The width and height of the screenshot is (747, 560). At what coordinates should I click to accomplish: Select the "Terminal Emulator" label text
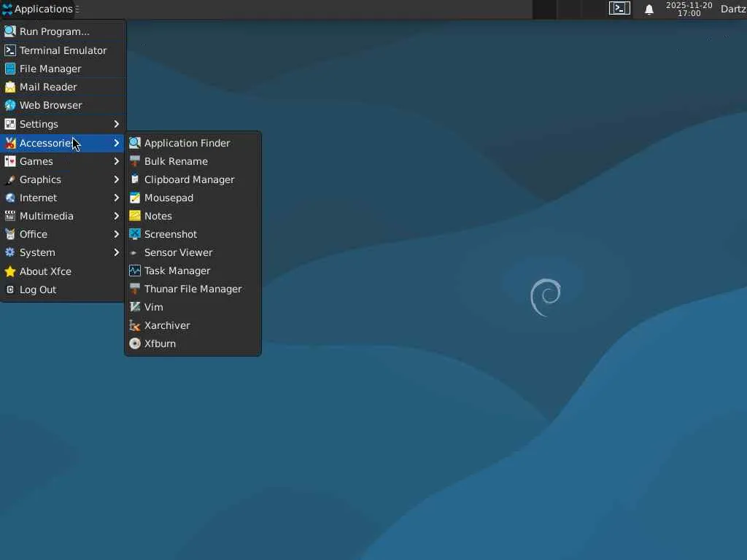[63, 50]
